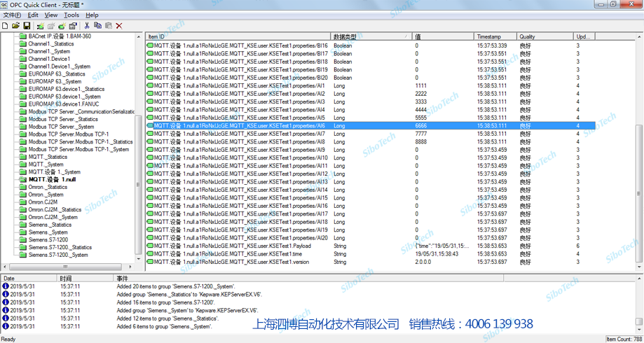Click the folder icon beside Siemens.S7-1200
The image size is (644, 343).
click(22, 239)
